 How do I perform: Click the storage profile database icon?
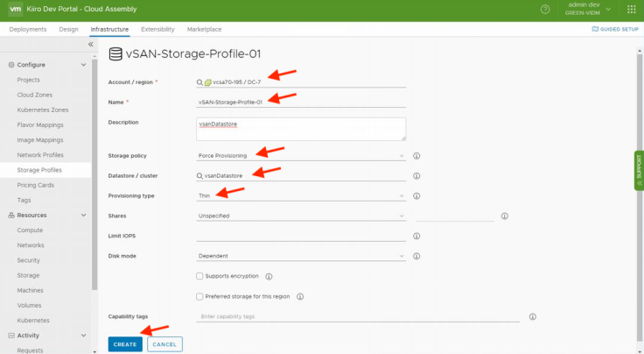[115, 53]
